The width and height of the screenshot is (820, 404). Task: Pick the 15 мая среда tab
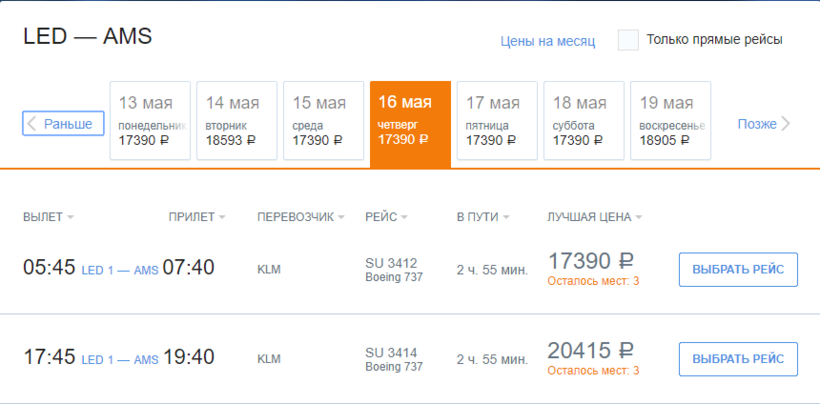coord(323,121)
